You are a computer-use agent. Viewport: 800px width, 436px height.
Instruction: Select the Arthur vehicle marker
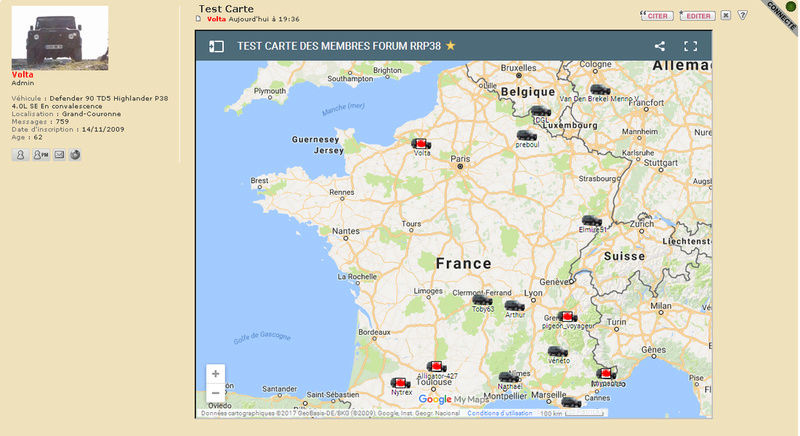(514, 306)
